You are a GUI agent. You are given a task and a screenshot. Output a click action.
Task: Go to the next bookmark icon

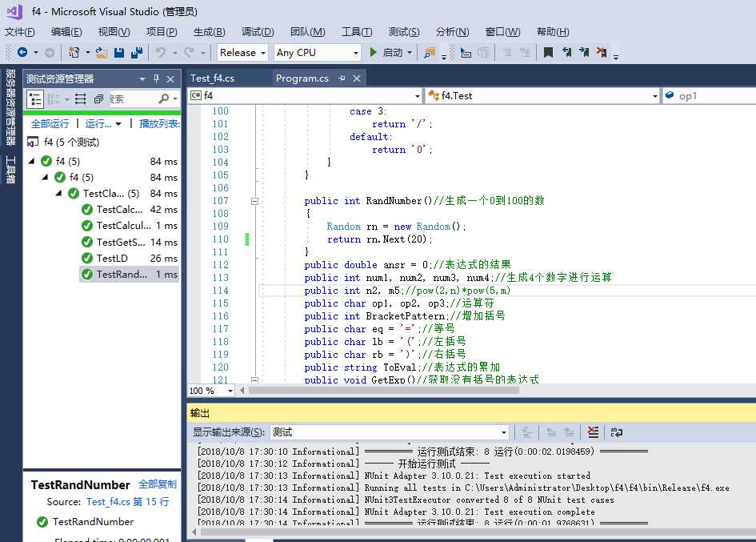pos(584,52)
